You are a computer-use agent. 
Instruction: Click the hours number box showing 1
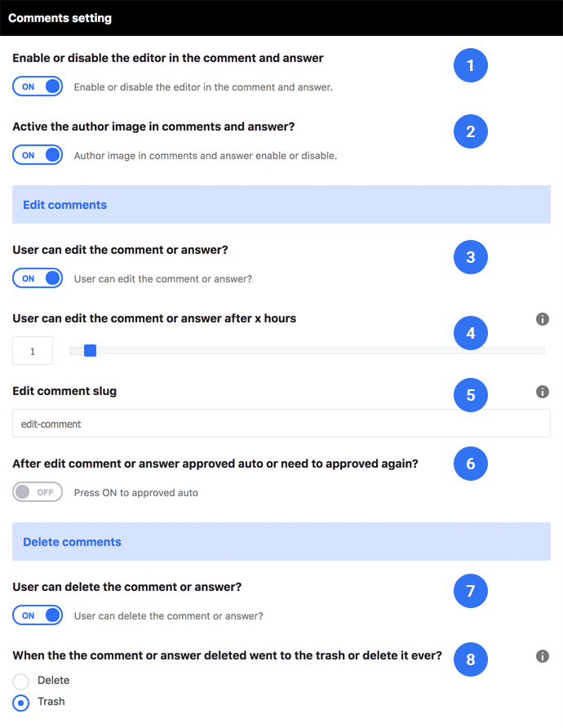pyautogui.click(x=33, y=351)
